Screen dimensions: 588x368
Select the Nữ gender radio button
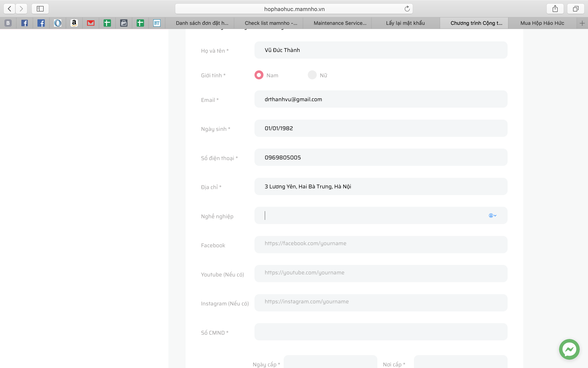[x=312, y=75]
